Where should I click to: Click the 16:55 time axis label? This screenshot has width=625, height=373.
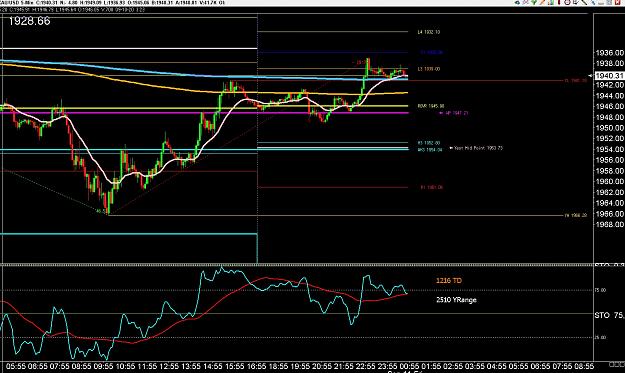coord(256,366)
